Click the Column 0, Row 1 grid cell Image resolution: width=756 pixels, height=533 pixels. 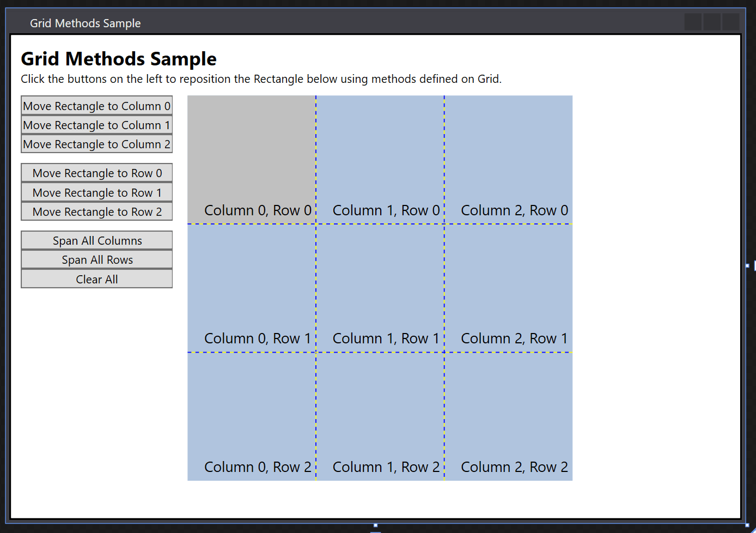(251, 286)
